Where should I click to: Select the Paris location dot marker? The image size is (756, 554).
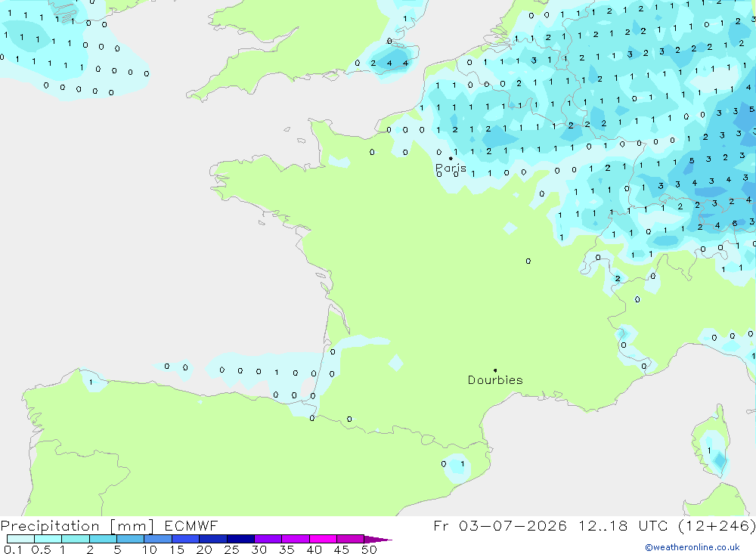pos(451,158)
